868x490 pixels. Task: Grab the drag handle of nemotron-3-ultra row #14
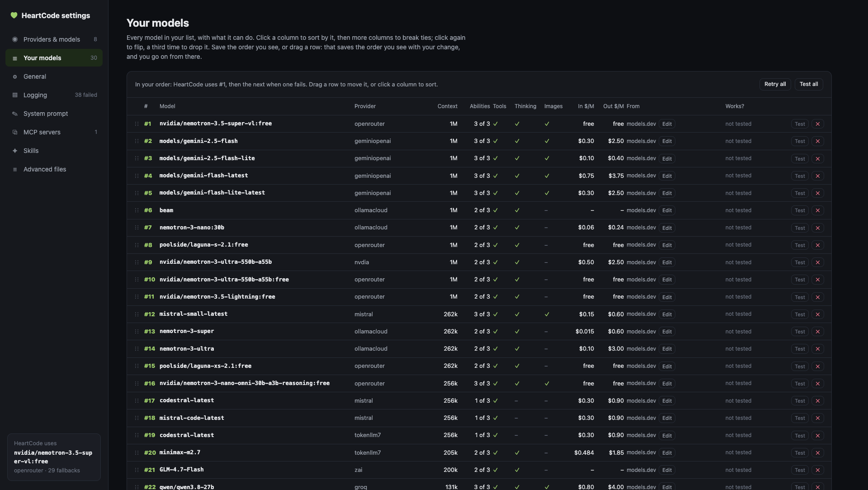point(137,349)
